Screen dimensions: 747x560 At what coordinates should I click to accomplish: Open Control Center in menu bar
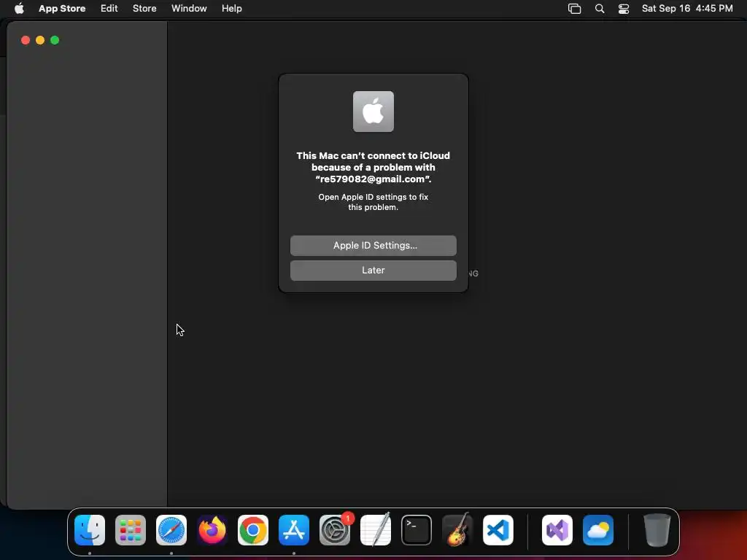(x=624, y=9)
